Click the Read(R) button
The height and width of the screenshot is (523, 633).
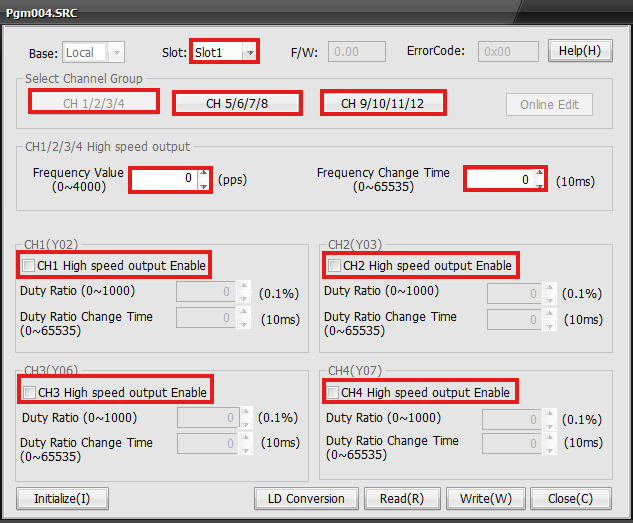click(x=402, y=498)
